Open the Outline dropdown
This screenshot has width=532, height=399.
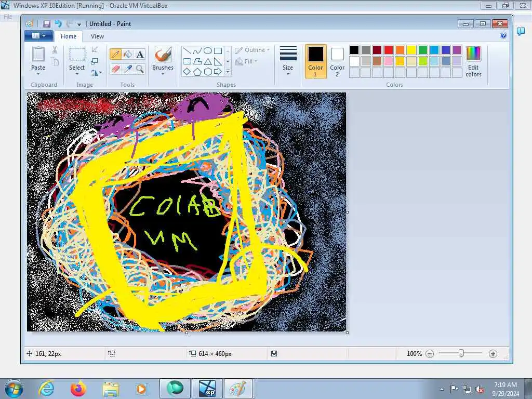[x=252, y=50]
